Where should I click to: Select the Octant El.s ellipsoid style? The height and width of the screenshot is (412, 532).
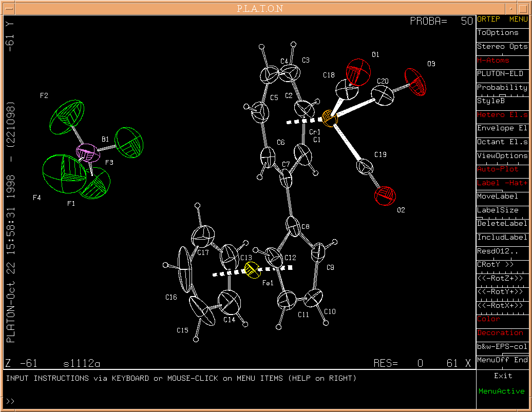[x=502, y=142]
